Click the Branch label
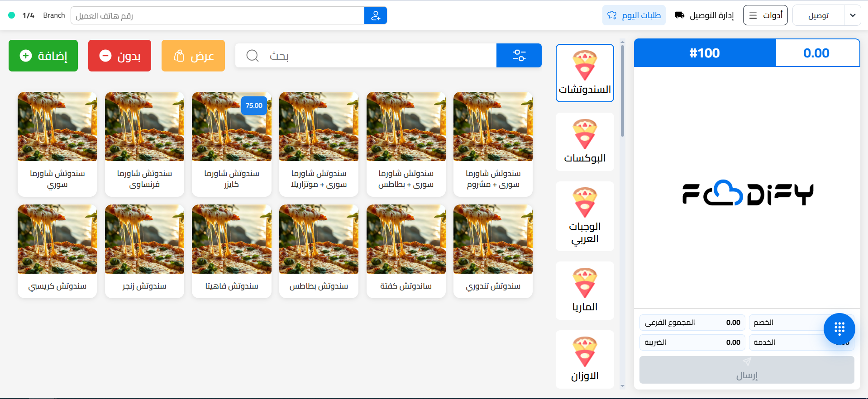The height and width of the screenshot is (399, 868). (x=54, y=15)
